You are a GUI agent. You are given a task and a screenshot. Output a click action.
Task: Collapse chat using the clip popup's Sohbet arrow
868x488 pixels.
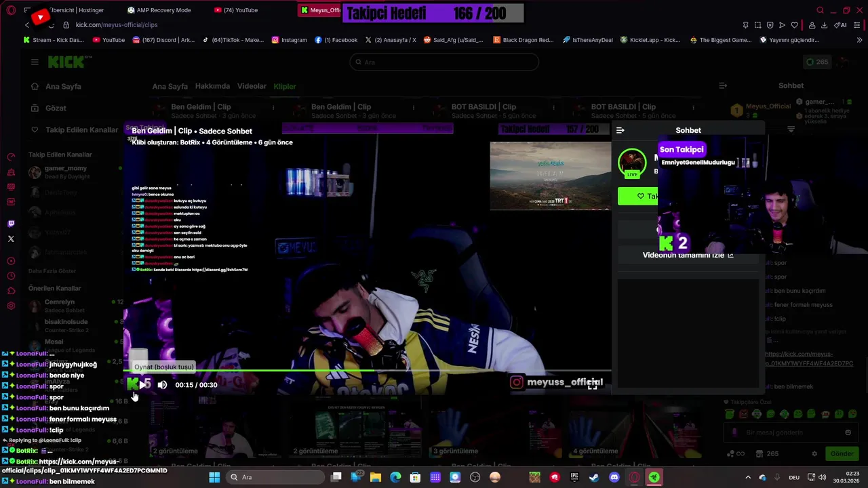coord(620,130)
